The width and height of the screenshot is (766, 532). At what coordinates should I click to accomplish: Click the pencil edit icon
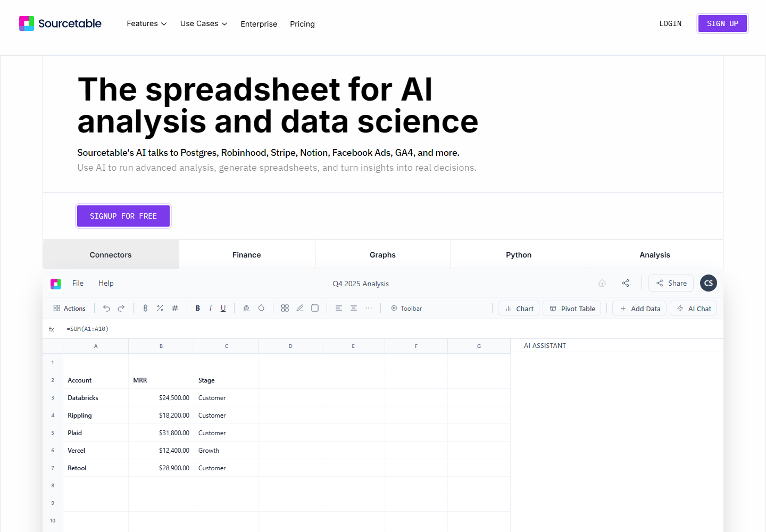[x=300, y=309]
